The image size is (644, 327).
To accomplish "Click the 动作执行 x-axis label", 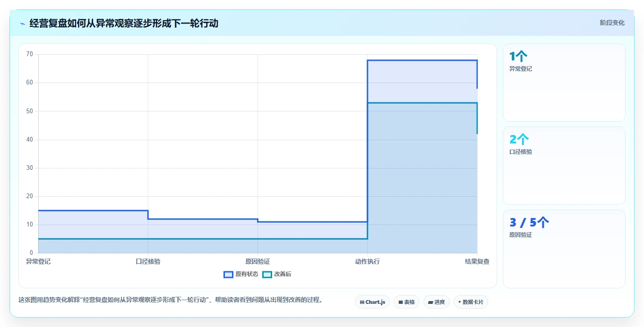I will click(x=367, y=261).
